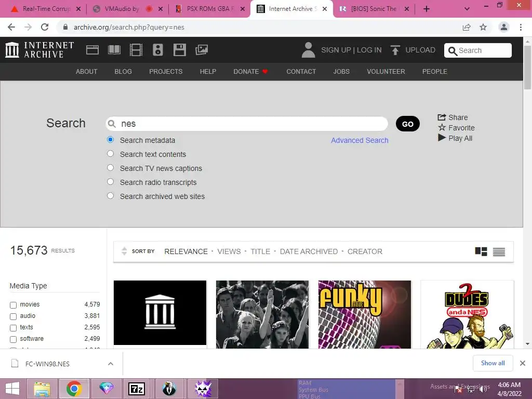532x399 pixels.
Task: Bookmark this page with star icon
Action: (x=483, y=27)
